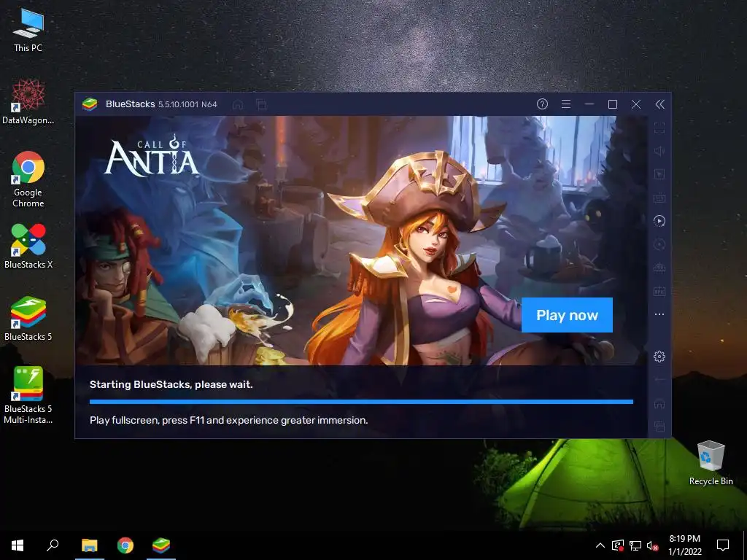Select BlueStacks 5 Multi-Instance desktop shortcut
Viewport: 747px width, 560px height.
click(28, 395)
